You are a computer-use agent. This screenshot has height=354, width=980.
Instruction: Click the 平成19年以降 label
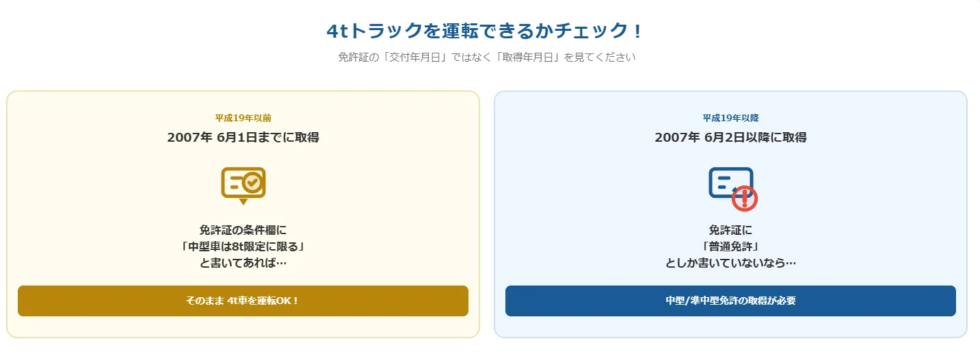point(730,118)
